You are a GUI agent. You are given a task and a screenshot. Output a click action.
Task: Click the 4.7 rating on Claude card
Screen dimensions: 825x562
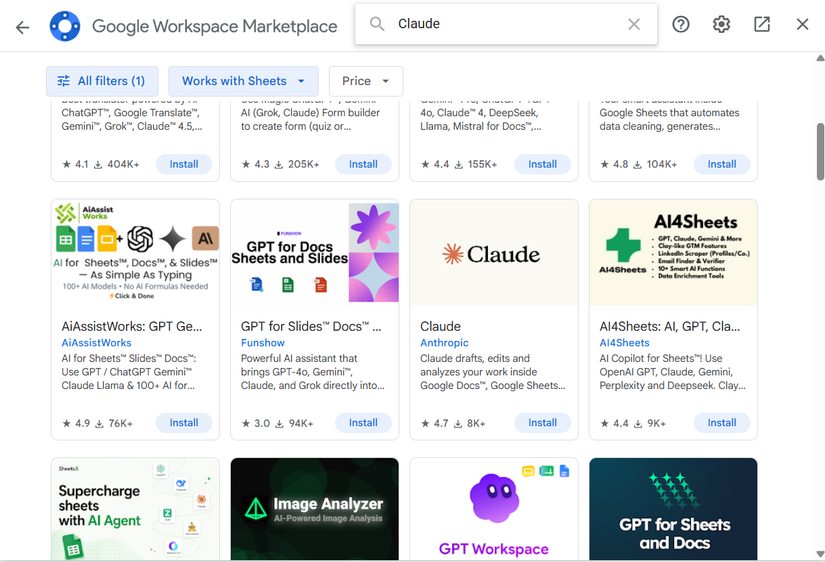click(x=435, y=423)
